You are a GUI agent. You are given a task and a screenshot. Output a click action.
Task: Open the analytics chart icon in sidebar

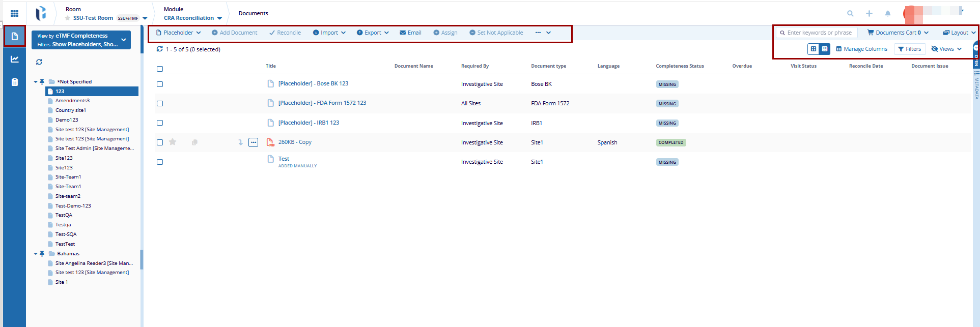[15, 59]
